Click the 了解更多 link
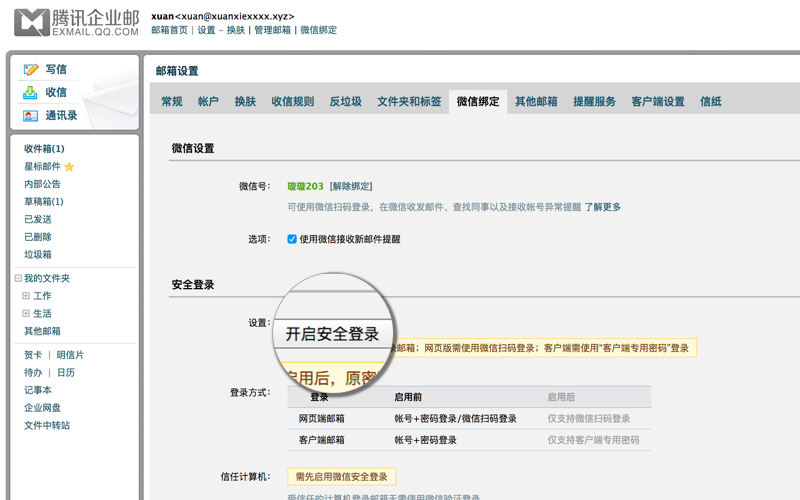The height and width of the screenshot is (500, 800). tap(603, 207)
